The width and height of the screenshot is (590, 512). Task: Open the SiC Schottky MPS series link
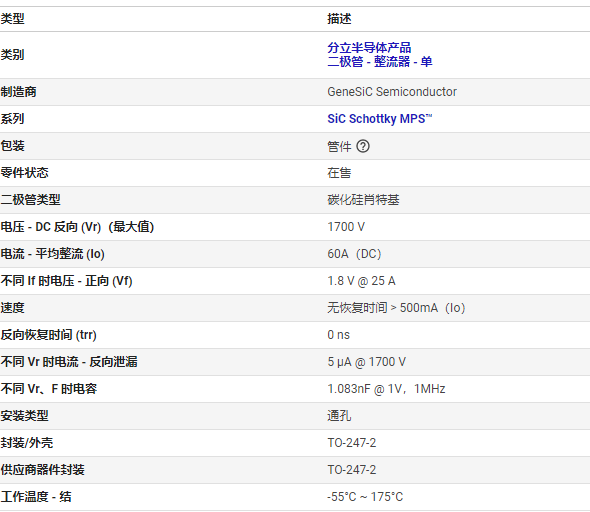380,119
